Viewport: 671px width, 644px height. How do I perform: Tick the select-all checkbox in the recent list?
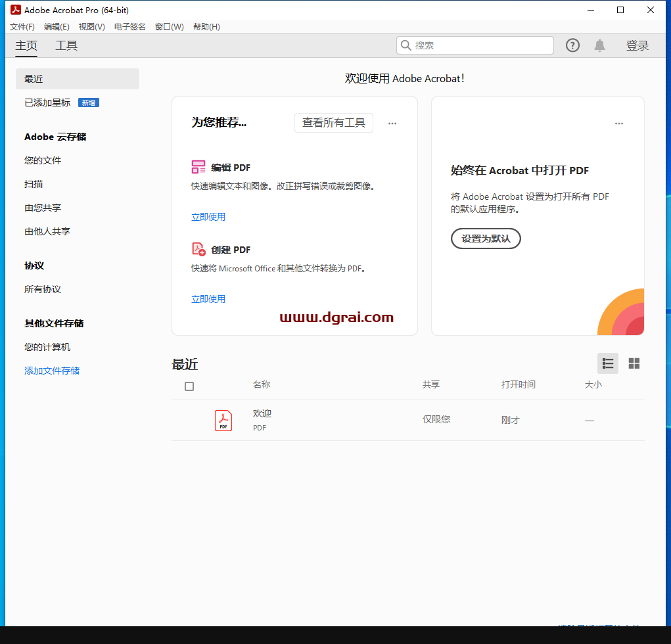pyautogui.click(x=189, y=386)
